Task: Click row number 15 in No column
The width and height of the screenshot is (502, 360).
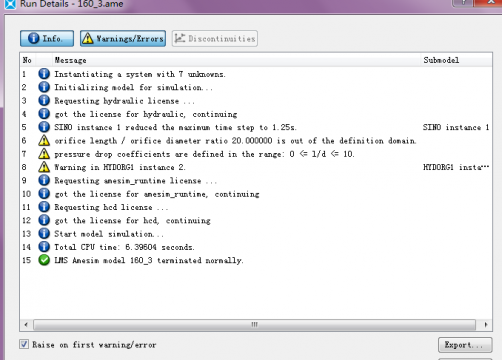Action: [26, 260]
